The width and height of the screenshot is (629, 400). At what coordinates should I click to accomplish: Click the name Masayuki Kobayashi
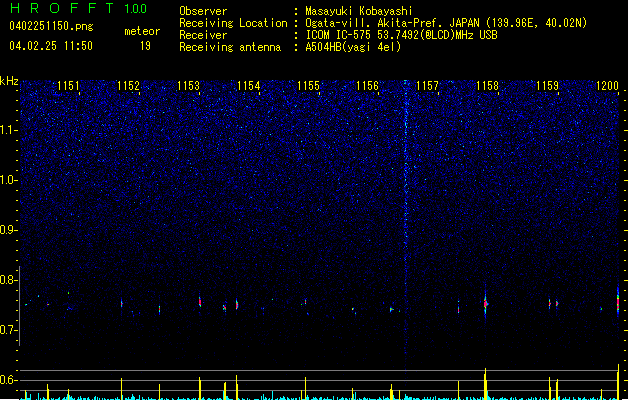(x=359, y=11)
